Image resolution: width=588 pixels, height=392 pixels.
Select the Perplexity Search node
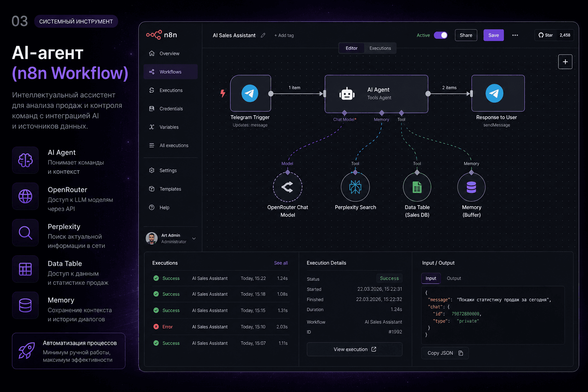355,187
